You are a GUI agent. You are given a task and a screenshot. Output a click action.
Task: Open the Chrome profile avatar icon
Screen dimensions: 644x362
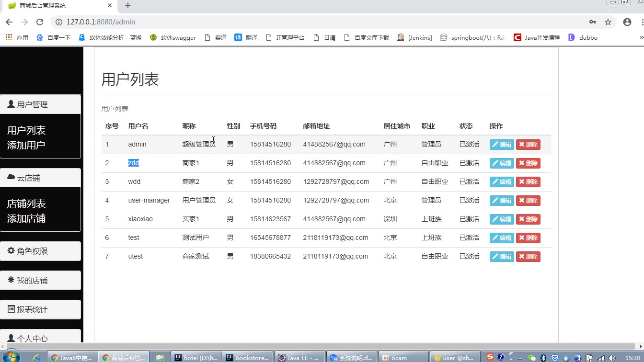[627, 22]
